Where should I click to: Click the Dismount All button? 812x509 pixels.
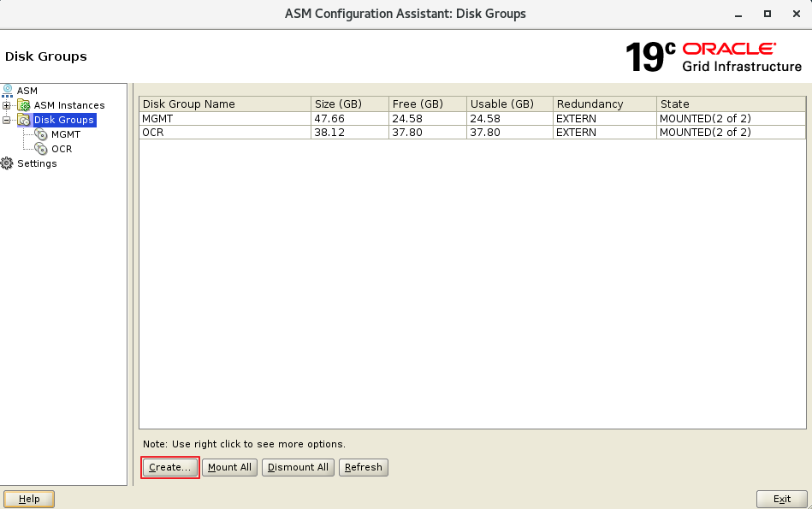298,467
